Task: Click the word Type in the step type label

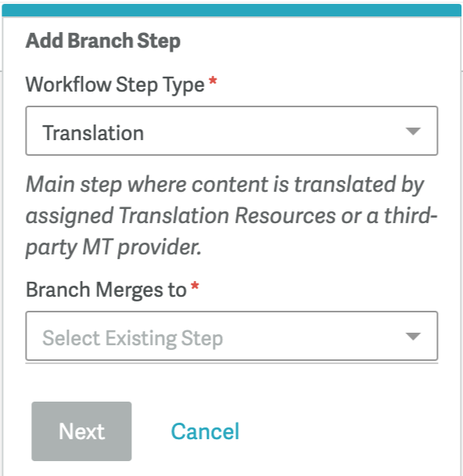Action: tap(184, 85)
